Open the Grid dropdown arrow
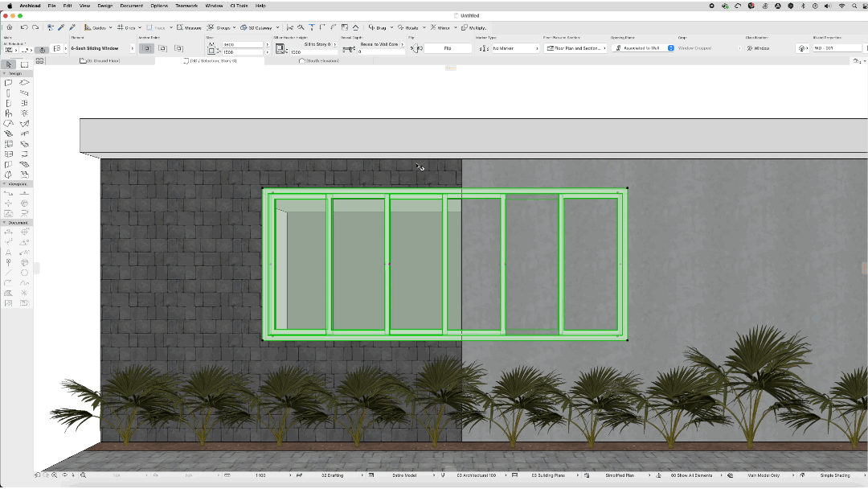 click(140, 27)
